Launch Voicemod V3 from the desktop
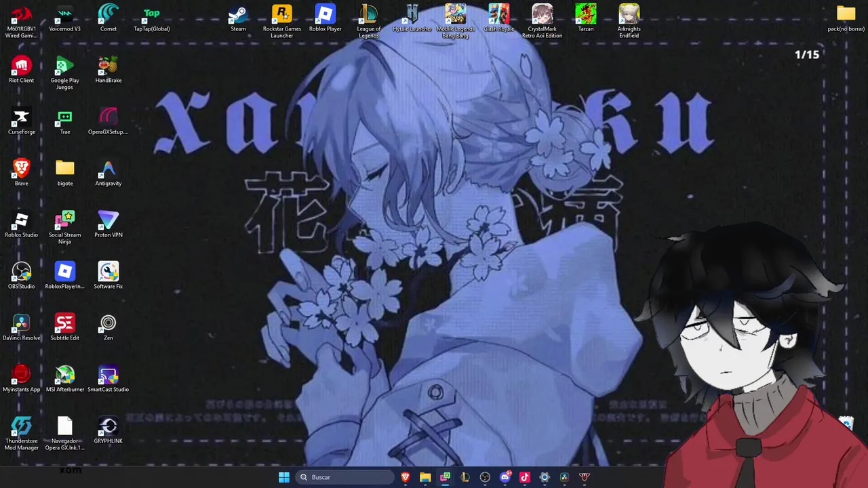The height and width of the screenshot is (488, 868). [x=65, y=18]
